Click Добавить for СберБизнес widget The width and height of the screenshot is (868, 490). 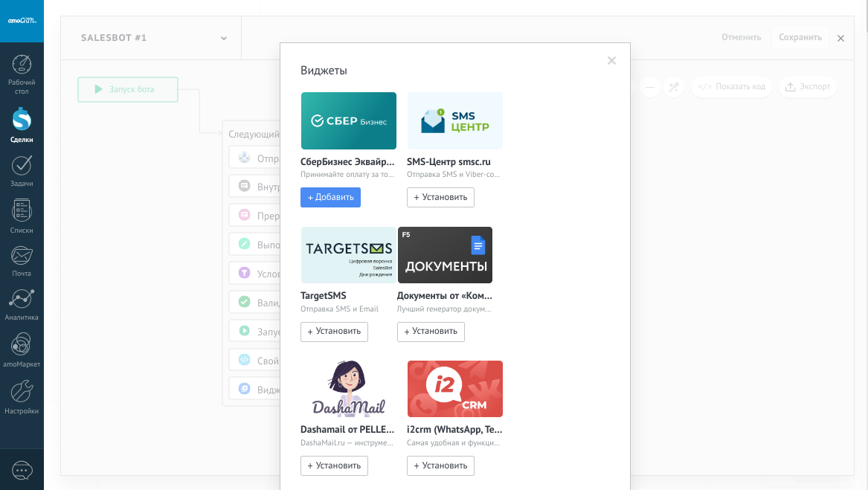(330, 197)
